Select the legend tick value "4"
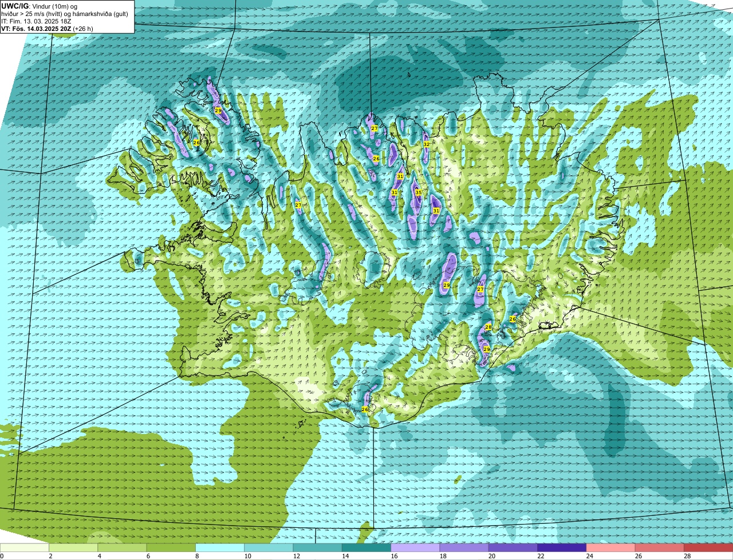 pyautogui.click(x=100, y=556)
